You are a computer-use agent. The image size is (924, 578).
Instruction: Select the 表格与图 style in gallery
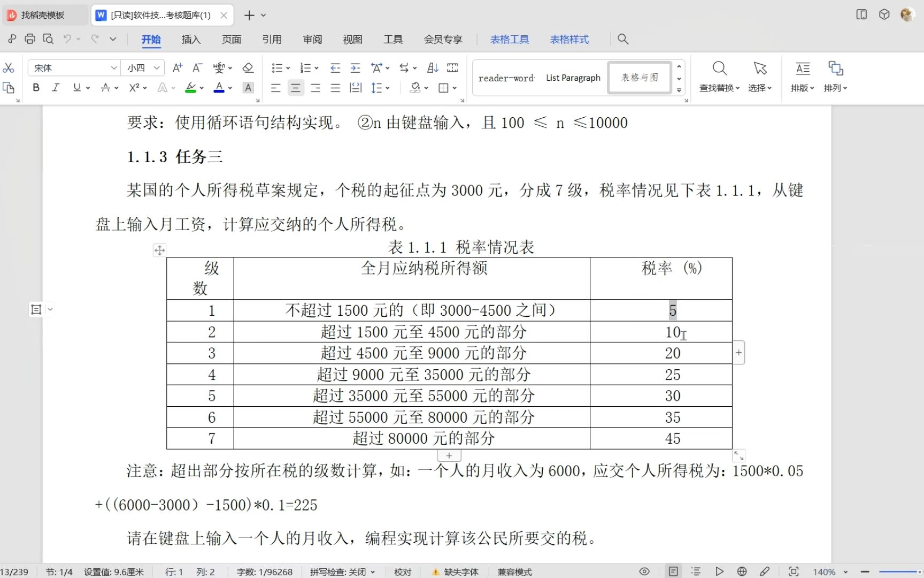639,77
